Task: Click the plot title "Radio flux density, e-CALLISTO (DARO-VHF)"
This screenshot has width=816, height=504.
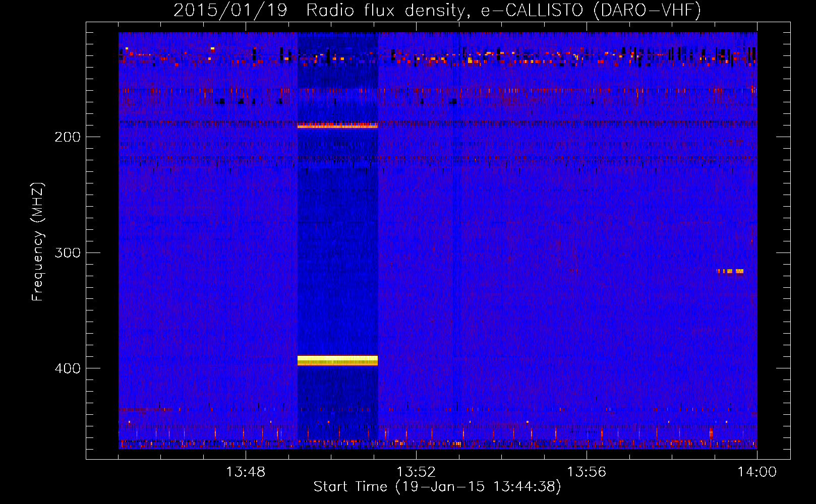Action: pos(503,10)
